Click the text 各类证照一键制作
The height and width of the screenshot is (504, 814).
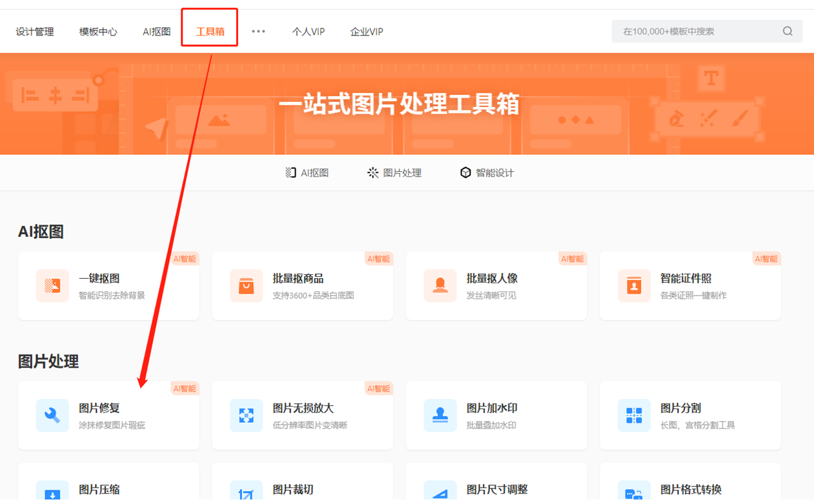(693, 296)
